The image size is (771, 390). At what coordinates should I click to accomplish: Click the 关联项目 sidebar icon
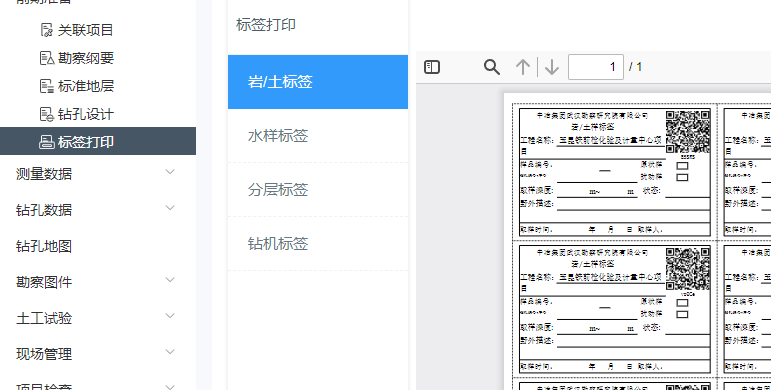point(46,30)
